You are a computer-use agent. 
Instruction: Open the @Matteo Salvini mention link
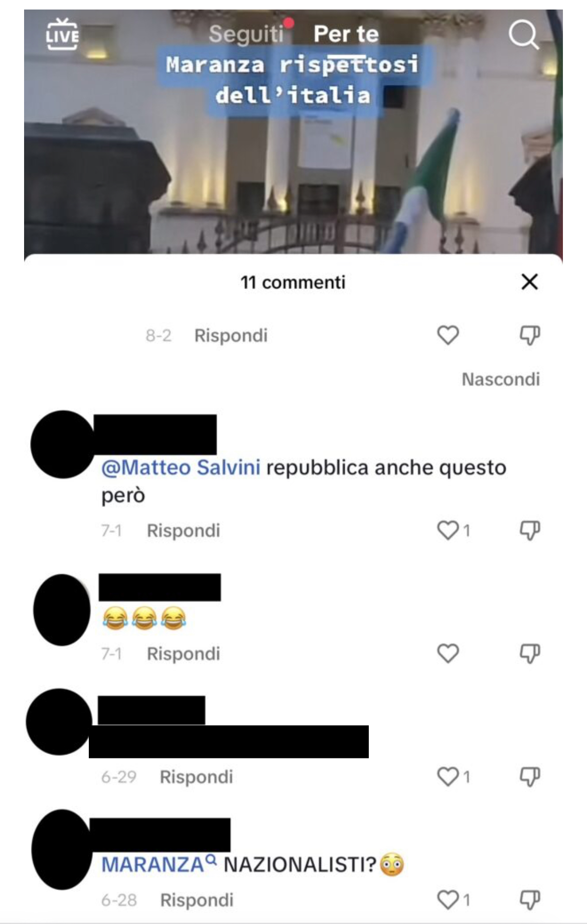181,468
